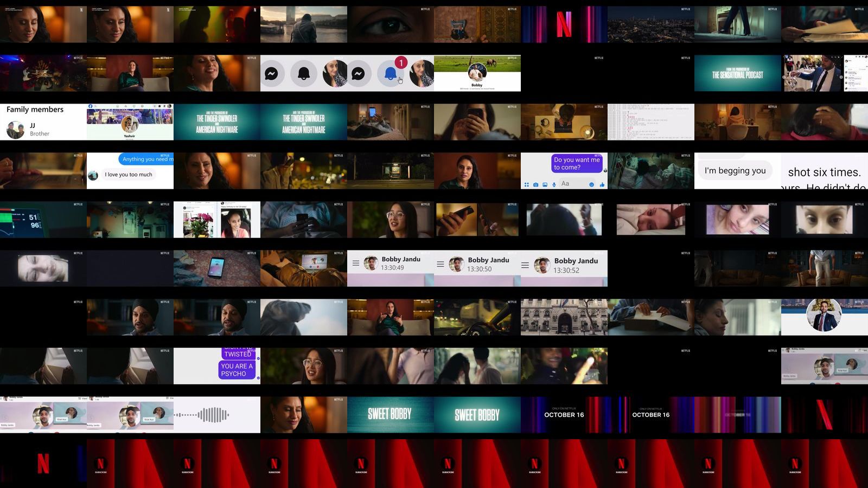868x488 pixels.
Task: Click the thumbs-up like icon in Messenger toolbar
Action: (602, 185)
